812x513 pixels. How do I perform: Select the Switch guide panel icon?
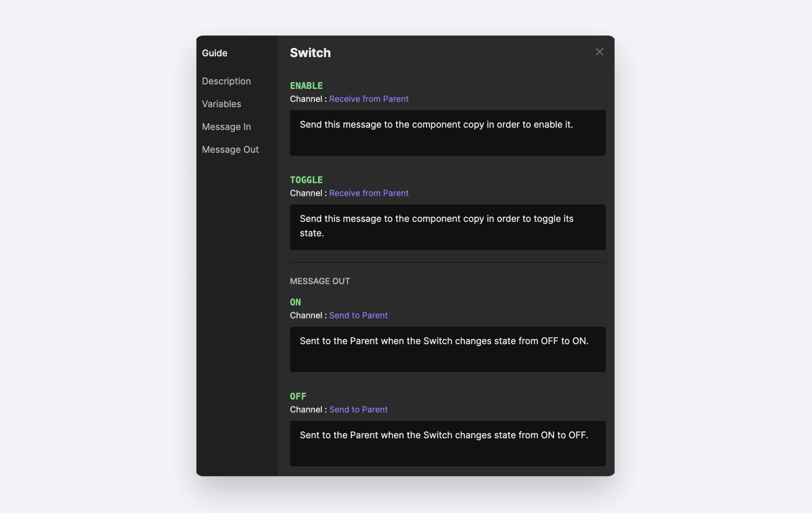599,52
